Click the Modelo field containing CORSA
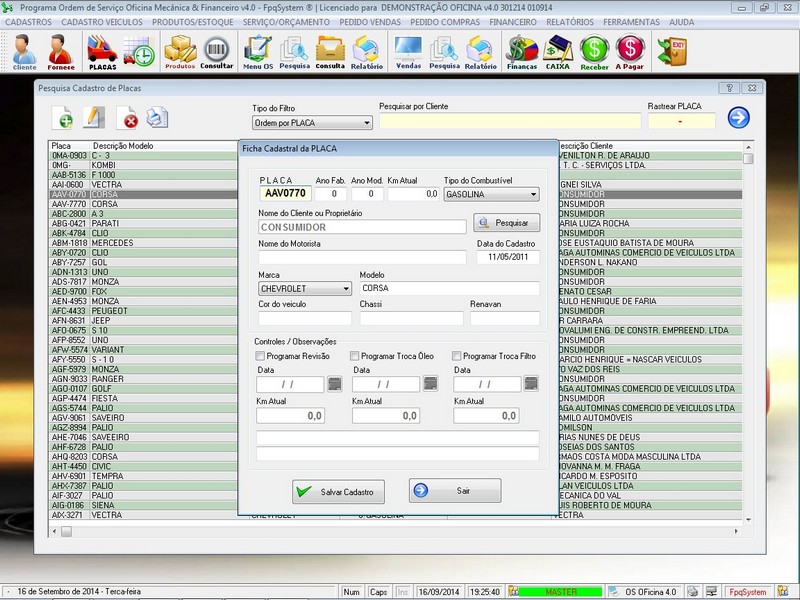800x600 pixels. click(x=449, y=288)
